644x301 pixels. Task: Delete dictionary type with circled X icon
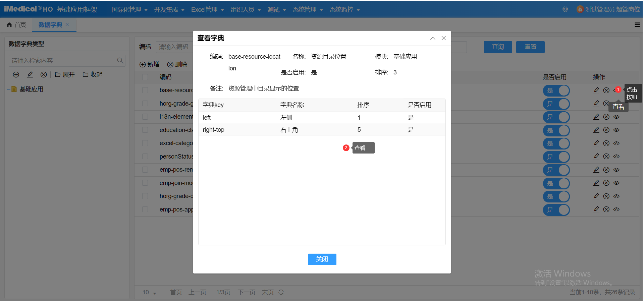(x=44, y=74)
